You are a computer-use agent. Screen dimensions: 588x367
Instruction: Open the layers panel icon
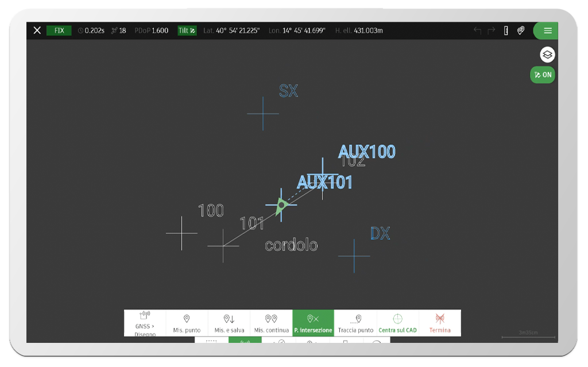[548, 55]
